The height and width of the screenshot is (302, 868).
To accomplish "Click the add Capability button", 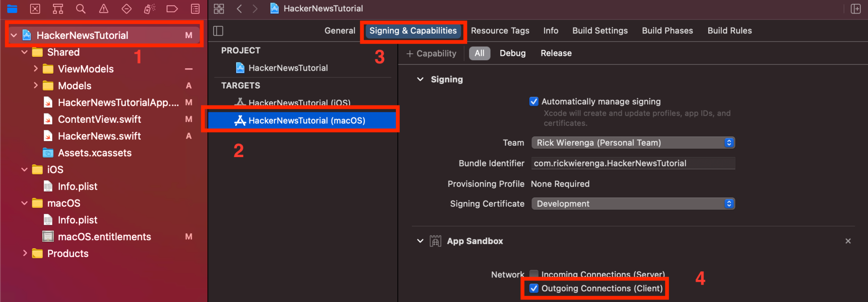I will click(431, 54).
